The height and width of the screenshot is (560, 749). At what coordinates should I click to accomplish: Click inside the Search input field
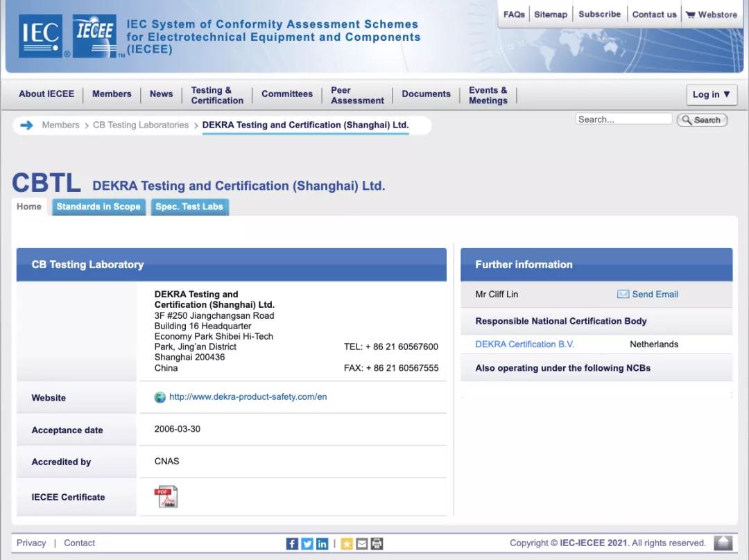(623, 119)
